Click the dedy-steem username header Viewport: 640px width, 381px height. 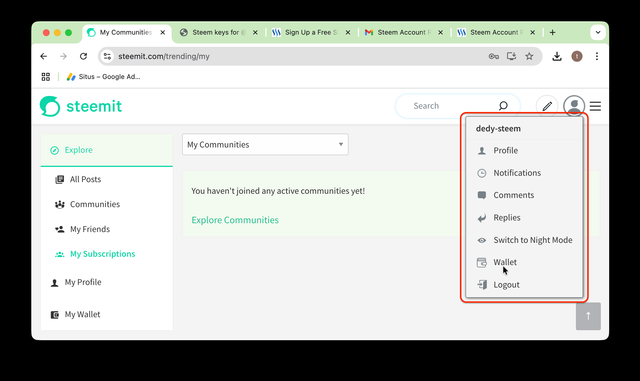click(498, 129)
